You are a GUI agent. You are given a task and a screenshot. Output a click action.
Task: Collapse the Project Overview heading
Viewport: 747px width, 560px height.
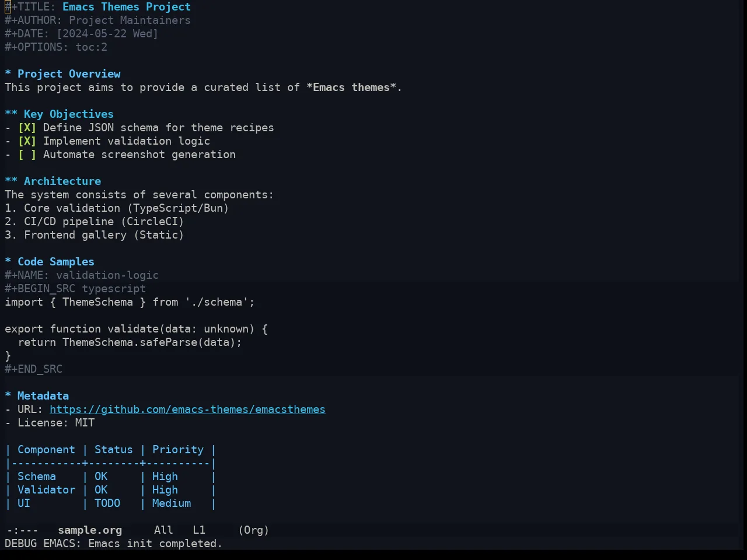click(x=62, y=74)
